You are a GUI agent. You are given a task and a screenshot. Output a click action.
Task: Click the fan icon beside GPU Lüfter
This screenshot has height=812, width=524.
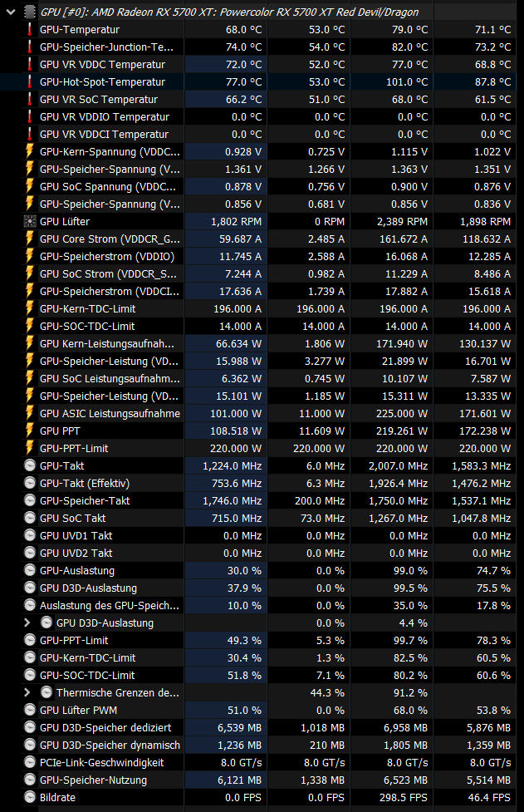tap(30, 222)
